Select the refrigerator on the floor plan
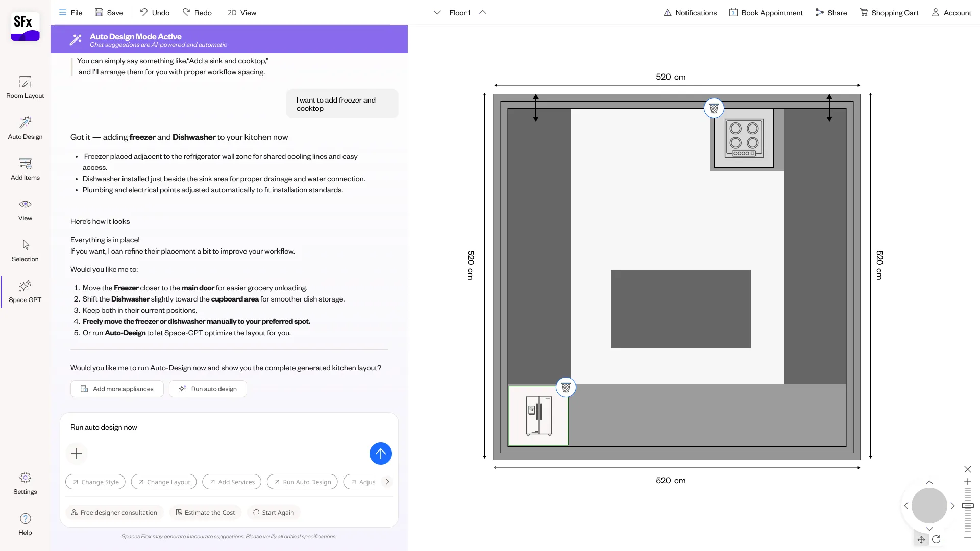 coord(538,415)
